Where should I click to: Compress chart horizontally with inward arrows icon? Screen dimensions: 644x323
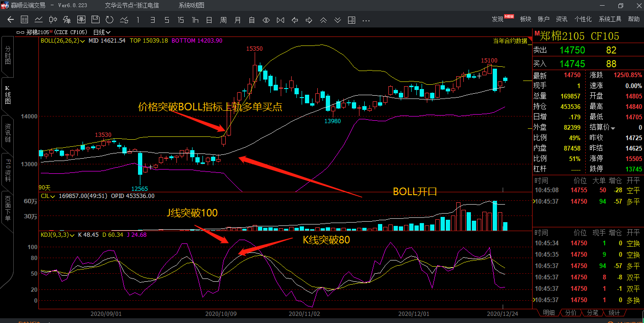tap(280, 20)
